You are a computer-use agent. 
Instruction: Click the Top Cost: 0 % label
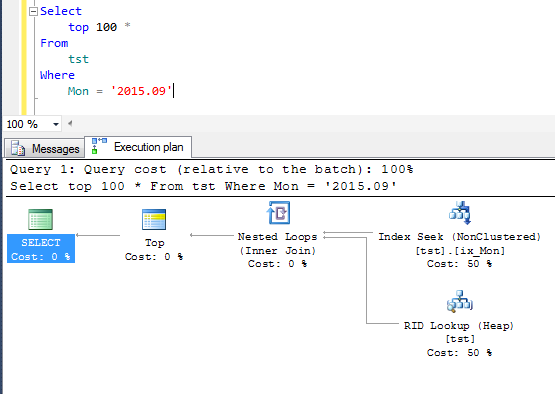coord(154,250)
